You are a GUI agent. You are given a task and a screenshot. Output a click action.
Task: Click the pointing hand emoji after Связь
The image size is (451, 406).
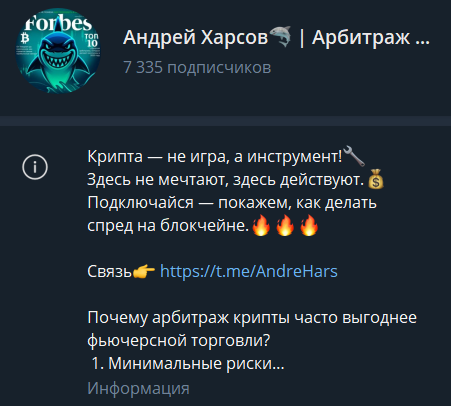click(x=144, y=272)
